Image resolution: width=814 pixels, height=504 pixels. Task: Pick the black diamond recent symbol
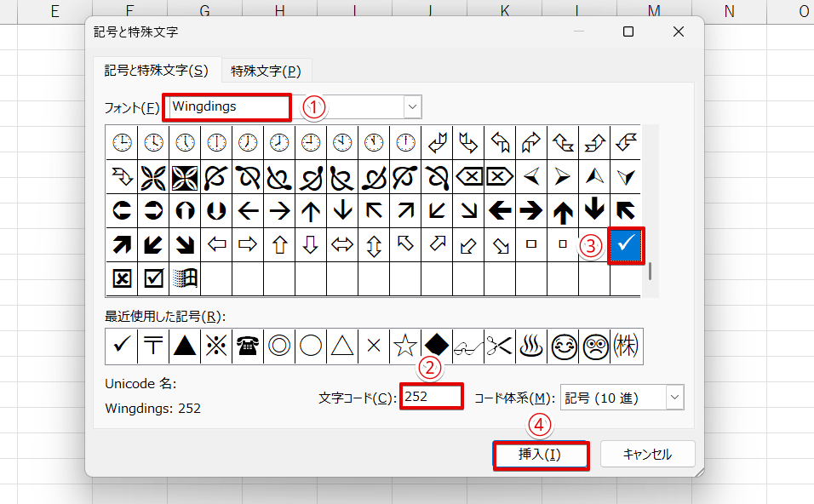(x=437, y=346)
